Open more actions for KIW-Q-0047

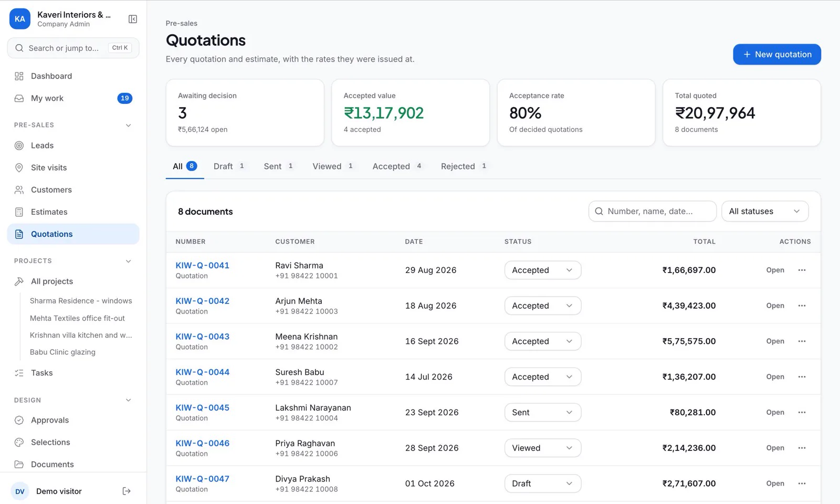[x=802, y=484]
